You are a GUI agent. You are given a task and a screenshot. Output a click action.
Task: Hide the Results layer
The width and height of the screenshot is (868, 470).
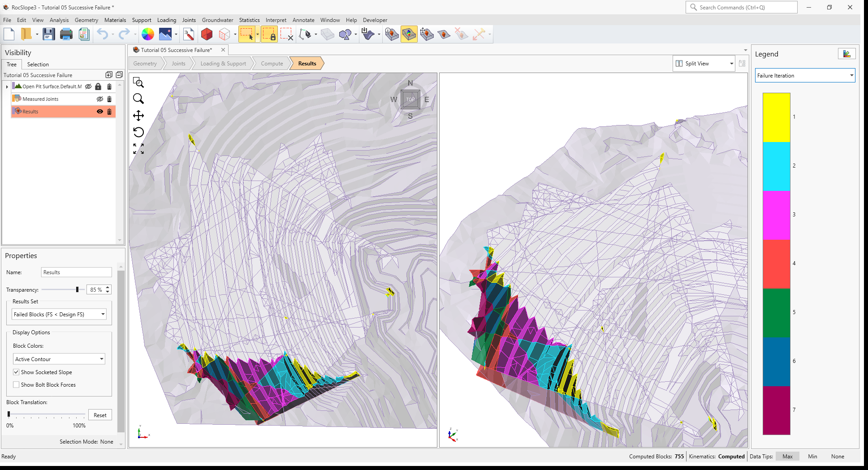pos(99,112)
